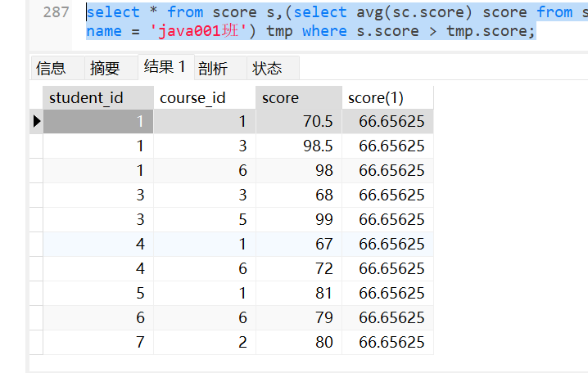Click student_id cell in the score 79 row
The width and height of the screenshot is (588, 373).
click(98, 317)
